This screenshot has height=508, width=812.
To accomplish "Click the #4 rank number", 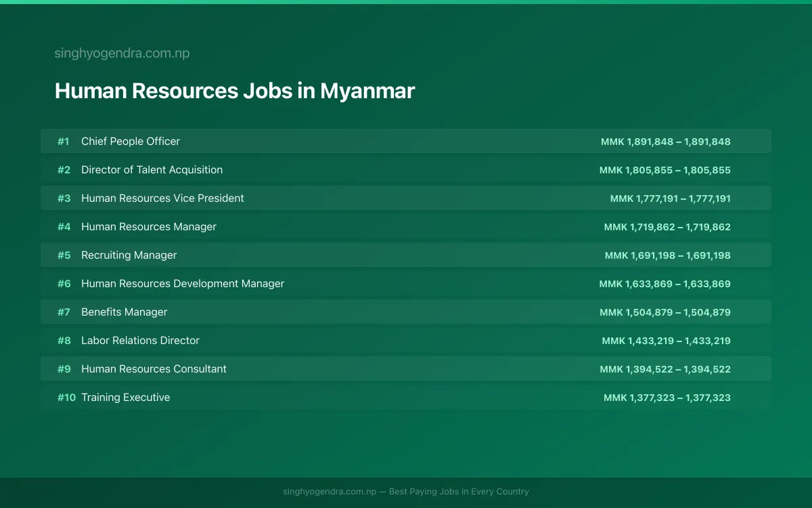I will point(64,227).
